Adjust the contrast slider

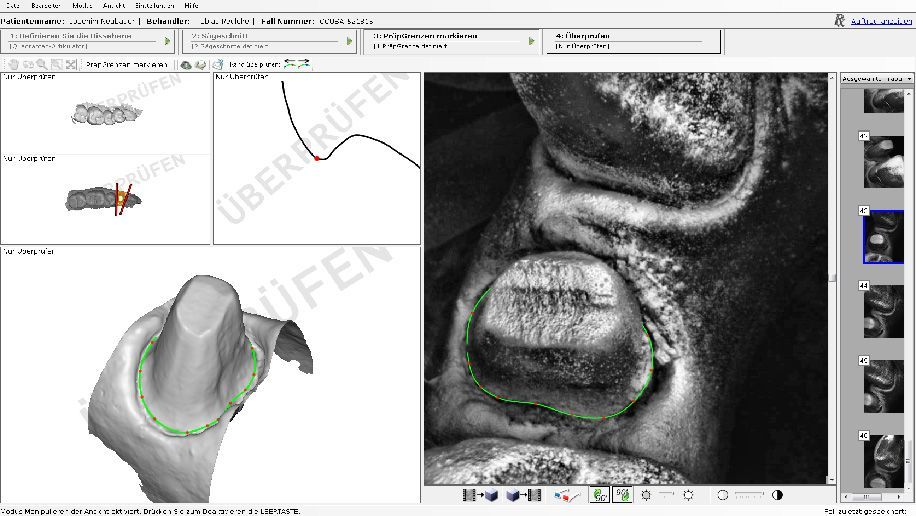[750, 495]
